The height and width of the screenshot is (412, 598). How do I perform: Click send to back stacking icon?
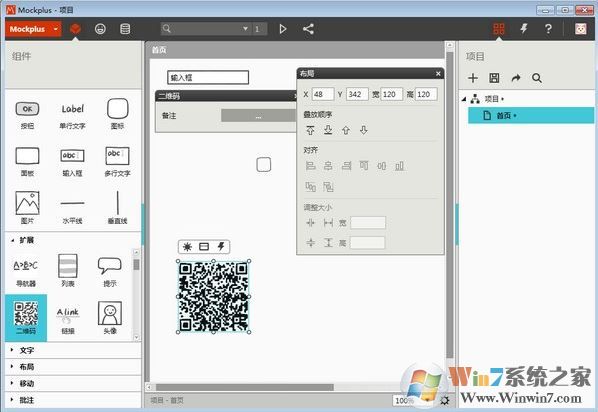(328, 130)
